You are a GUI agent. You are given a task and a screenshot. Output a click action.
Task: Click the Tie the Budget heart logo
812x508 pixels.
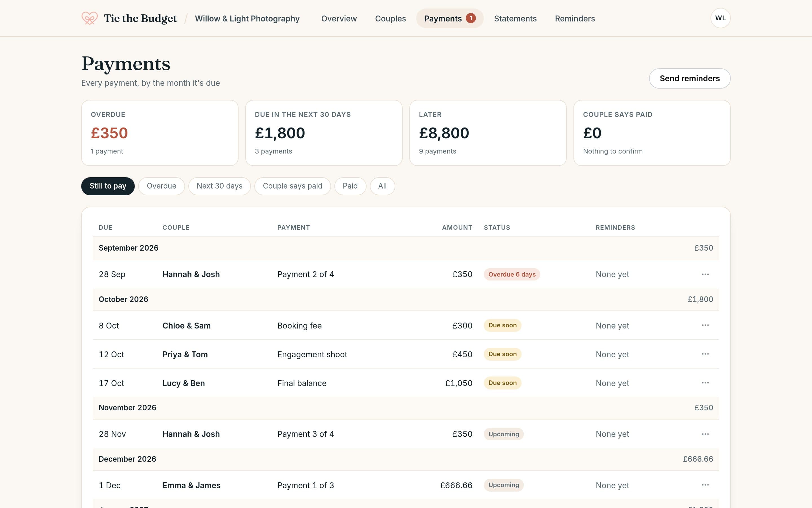click(x=90, y=18)
